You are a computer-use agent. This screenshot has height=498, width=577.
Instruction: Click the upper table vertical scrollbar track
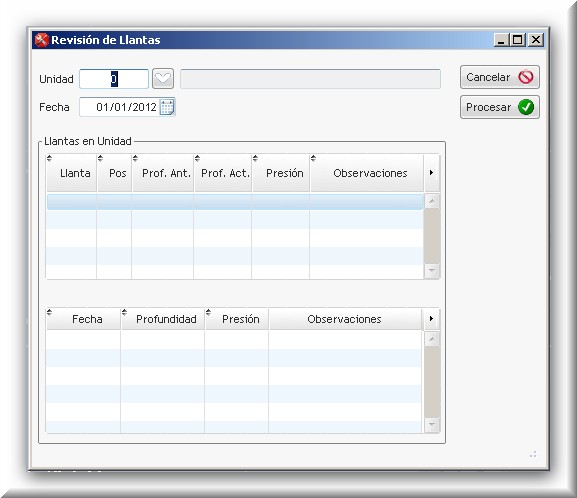432,236
